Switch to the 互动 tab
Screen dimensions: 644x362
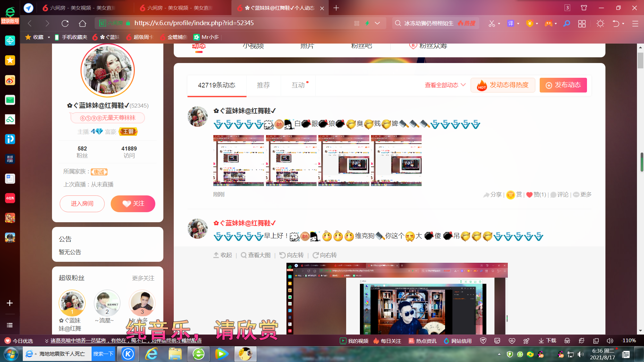298,85
